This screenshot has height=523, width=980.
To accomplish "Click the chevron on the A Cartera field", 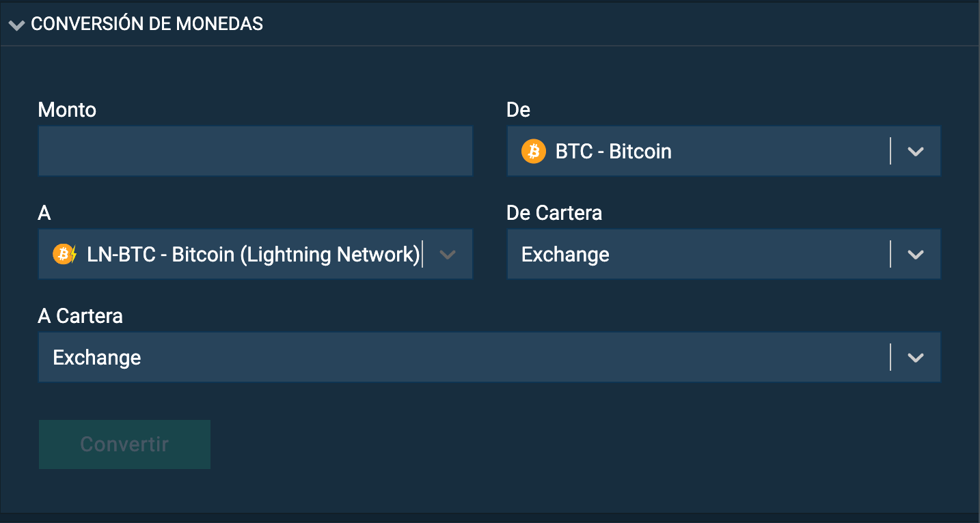I will [916, 357].
